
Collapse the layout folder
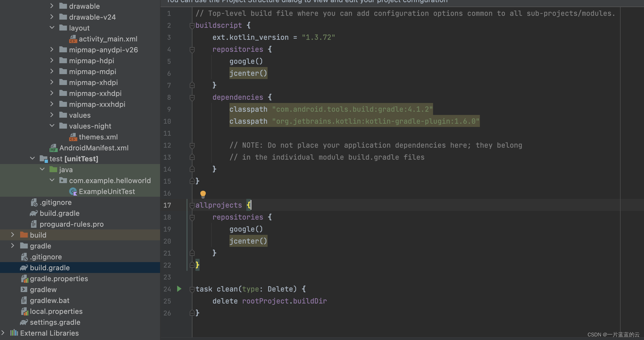point(52,27)
